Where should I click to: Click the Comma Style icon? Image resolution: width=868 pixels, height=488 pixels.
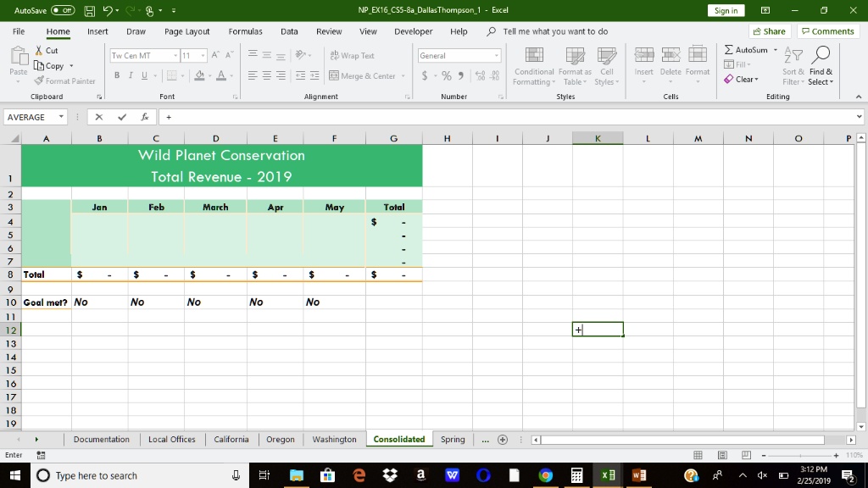coord(460,75)
